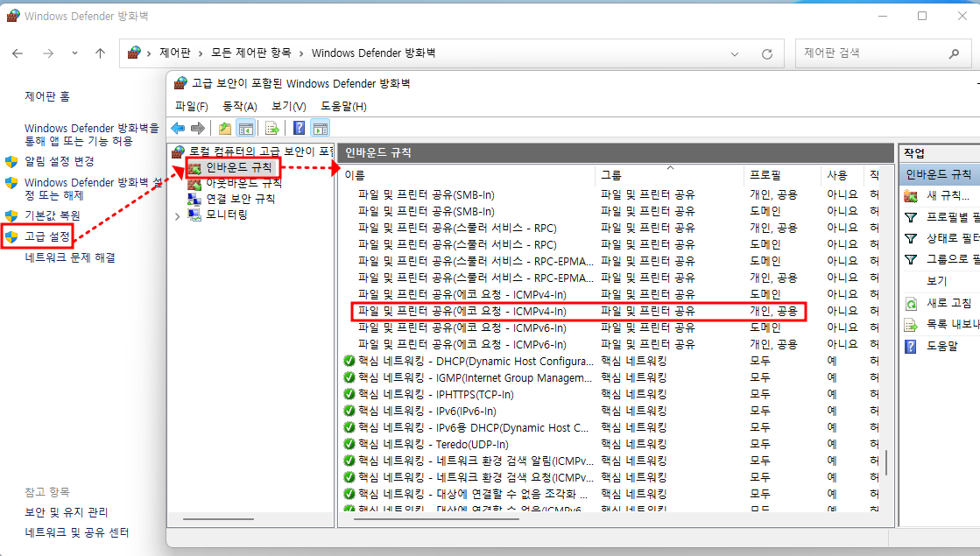Viewport: 980px width, 556px height.
Task: Open Windows Defender 방화벽 설정 또는 해제 link
Action: [93, 188]
